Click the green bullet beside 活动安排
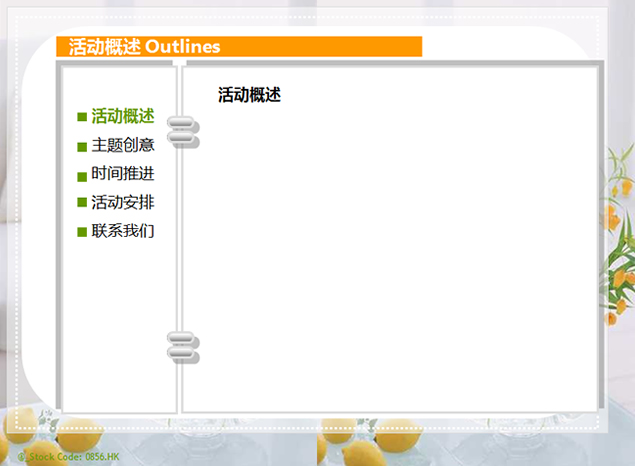The image size is (635, 466). pos(82,204)
